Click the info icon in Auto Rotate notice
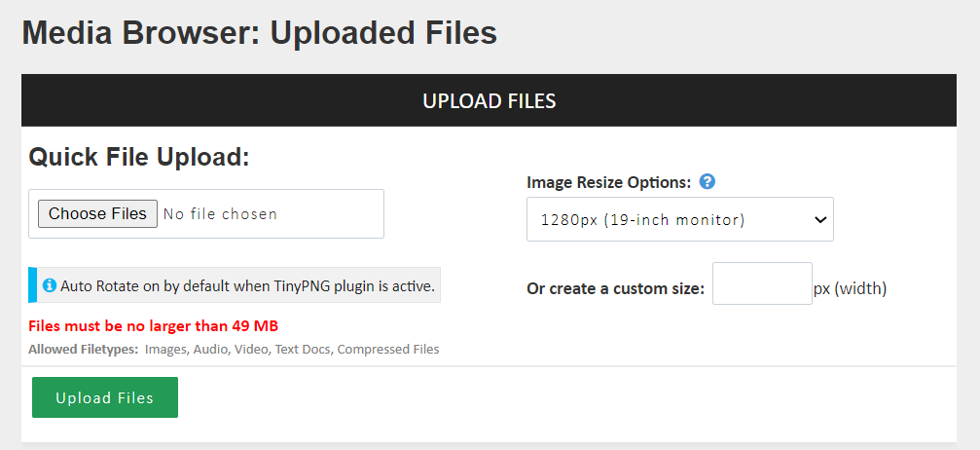The width and height of the screenshot is (980, 450). (50, 285)
